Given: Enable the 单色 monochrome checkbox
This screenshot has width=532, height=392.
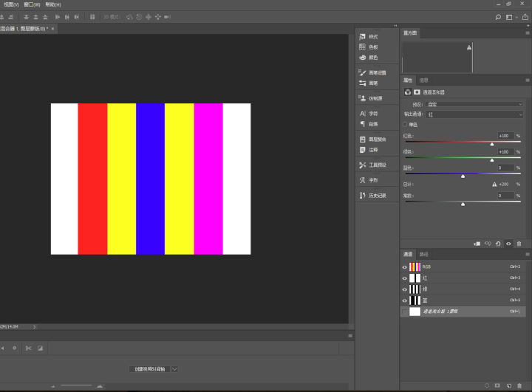Looking at the screenshot, I should point(404,125).
